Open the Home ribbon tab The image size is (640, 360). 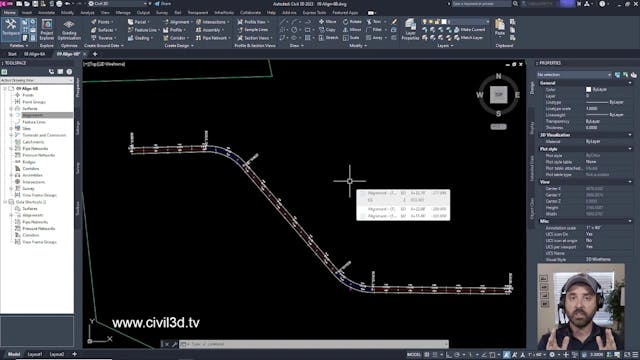[9, 13]
